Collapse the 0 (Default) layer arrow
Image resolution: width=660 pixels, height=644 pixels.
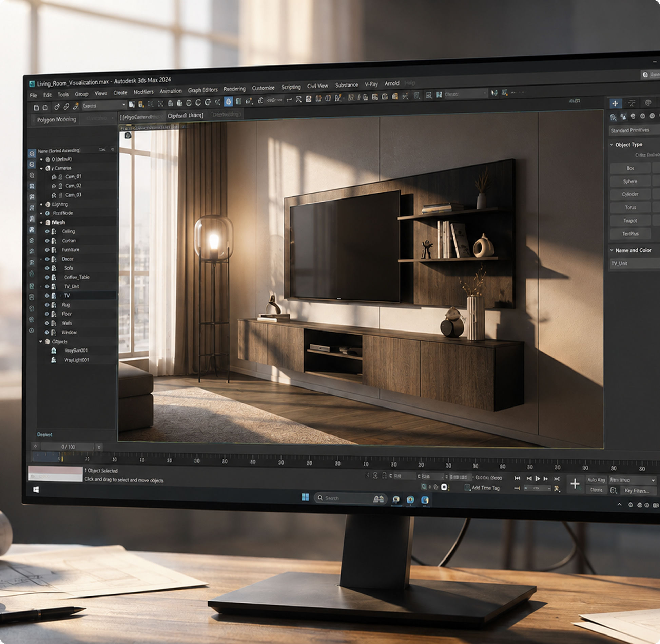(x=41, y=159)
